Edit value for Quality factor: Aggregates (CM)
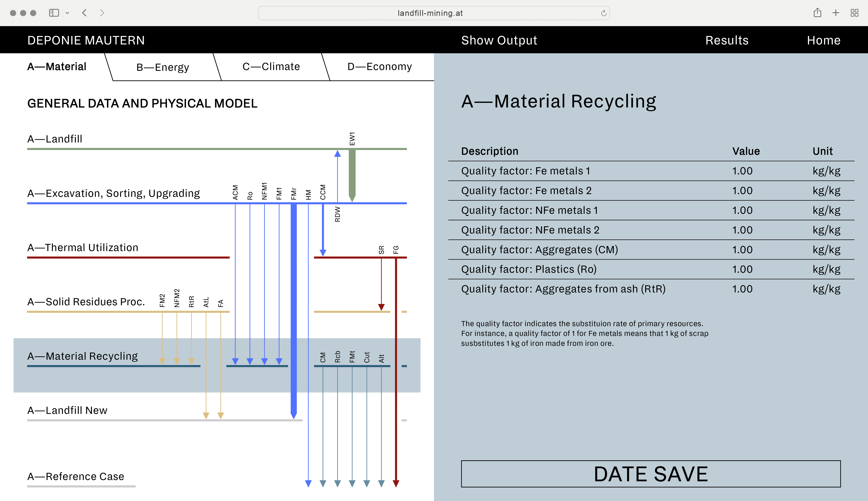Viewport: 868px width, 501px height. click(x=742, y=249)
